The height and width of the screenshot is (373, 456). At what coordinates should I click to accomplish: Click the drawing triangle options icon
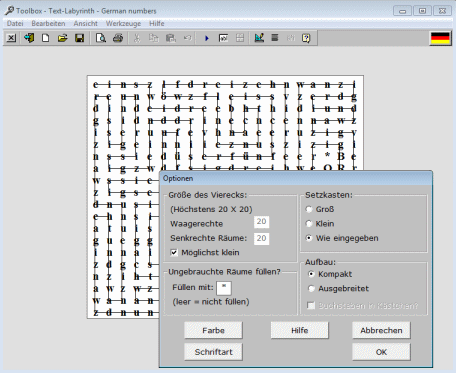pos(259,38)
